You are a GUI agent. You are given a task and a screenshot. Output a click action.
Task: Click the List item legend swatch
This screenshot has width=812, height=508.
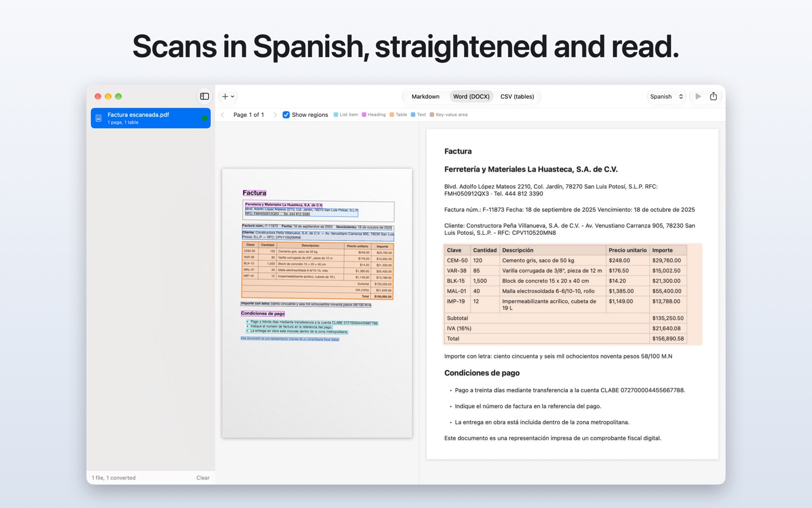[336, 115]
